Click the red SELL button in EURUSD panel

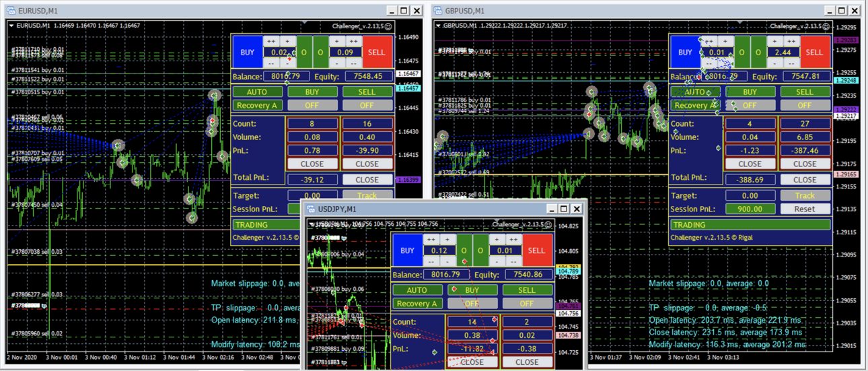pos(377,52)
